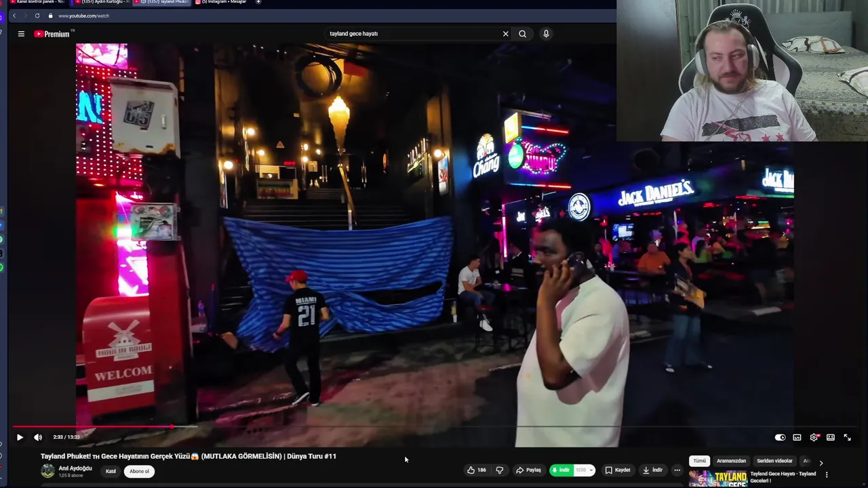The height and width of the screenshot is (488, 868).
Task: Switch to theater mode view
Action: pyautogui.click(x=831, y=437)
